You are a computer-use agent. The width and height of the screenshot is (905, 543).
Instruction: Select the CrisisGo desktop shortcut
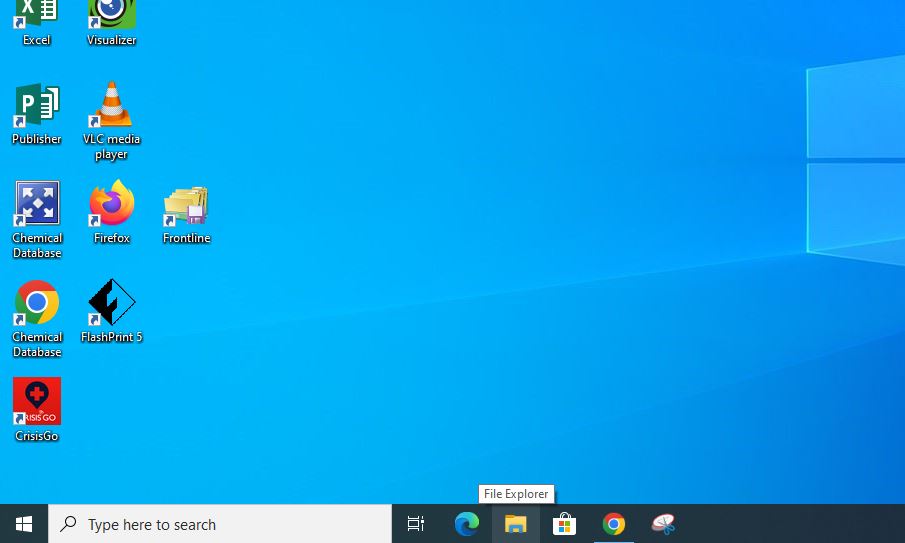pyautogui.click(x=36, y=410)
